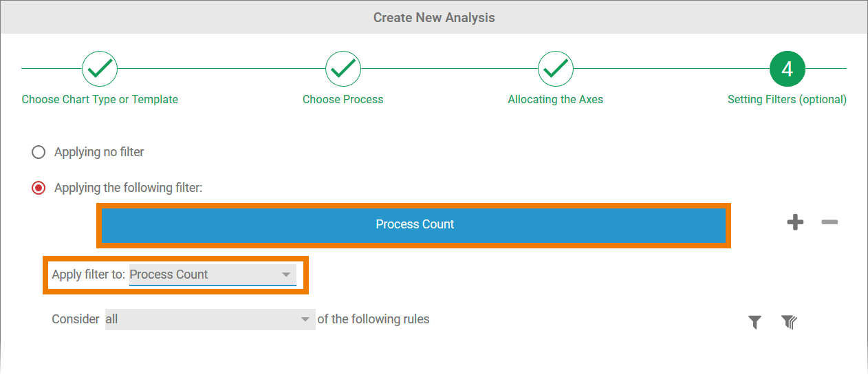
Task: Open the 'Apply filter to' Process Count dropdown
Action: coord(213,274)
